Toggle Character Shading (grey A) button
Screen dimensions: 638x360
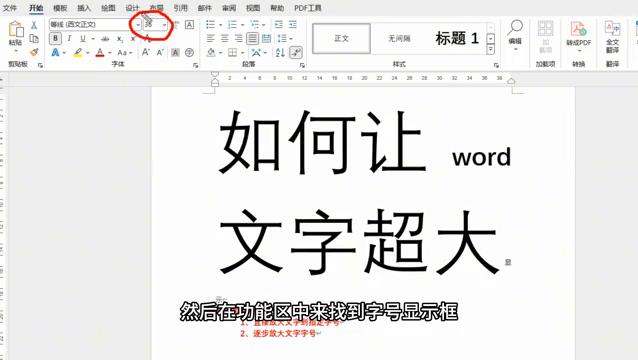click(175, 52)
